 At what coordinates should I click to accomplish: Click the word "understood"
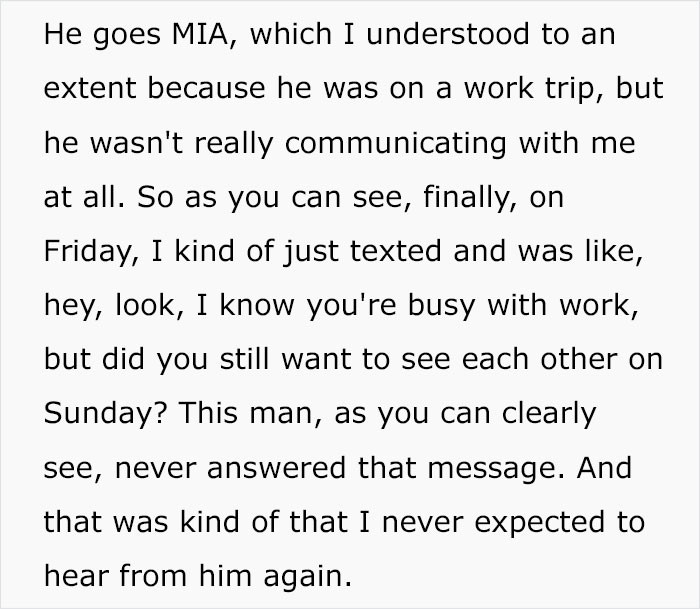coord(453,35)
